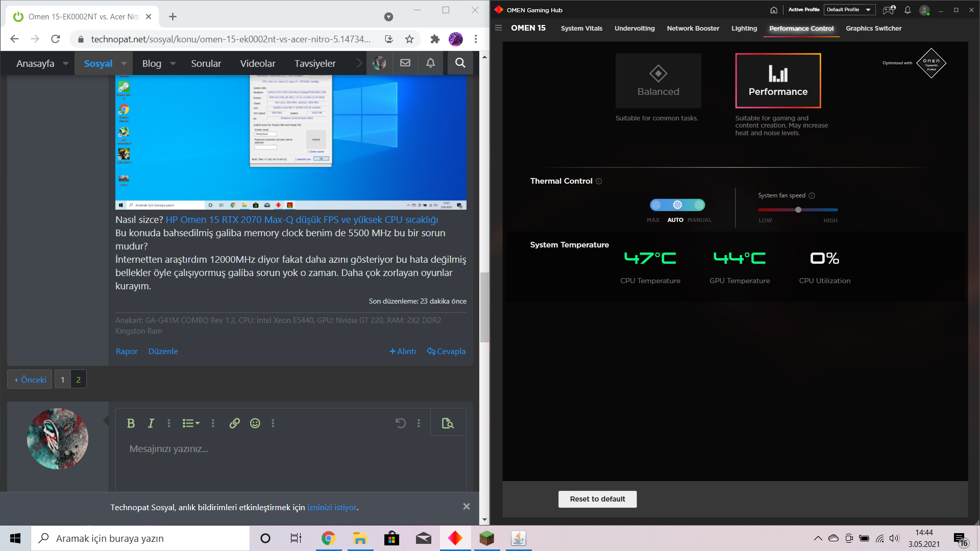Set Thermal Control to MAX mode
This screenshot has height=551, width=980.
[656, 205]
